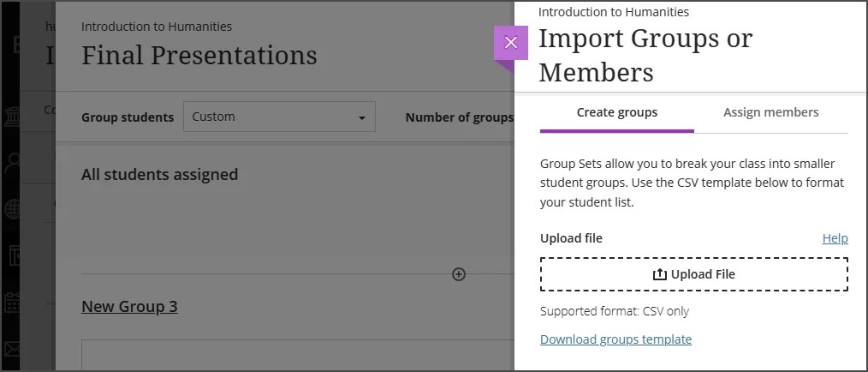Open the Assign members tab

click(x=770, y=112)
